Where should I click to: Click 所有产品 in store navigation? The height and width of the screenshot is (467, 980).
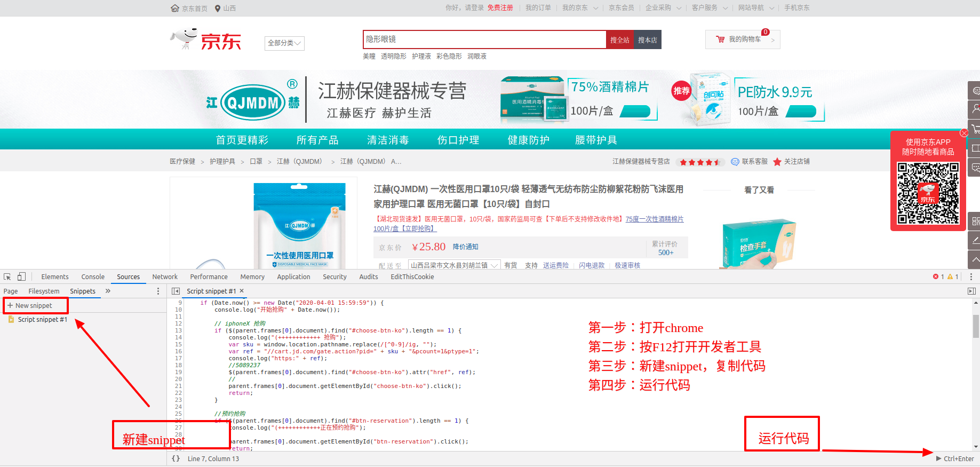coord(317,140)
